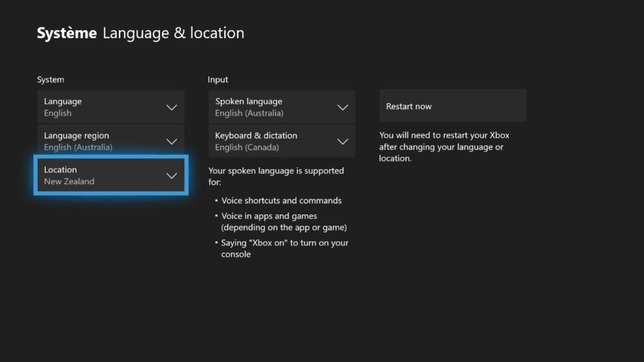
Task: Click the chevron beside Language region
Action: click(x=172, y=141)
